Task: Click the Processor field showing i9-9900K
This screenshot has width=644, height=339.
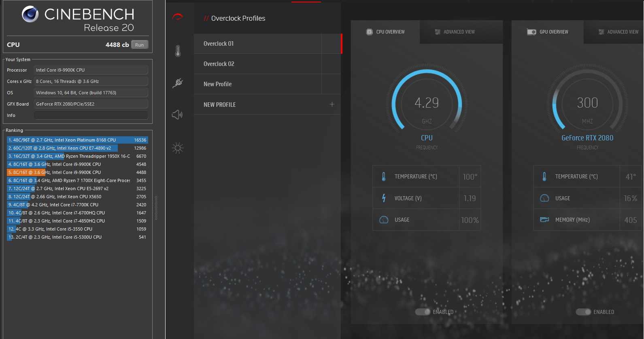Action: (x=91, y=70)
